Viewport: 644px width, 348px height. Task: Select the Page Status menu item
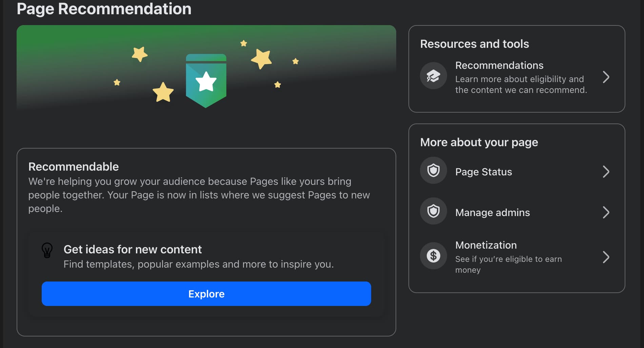[x=483, y=172]
